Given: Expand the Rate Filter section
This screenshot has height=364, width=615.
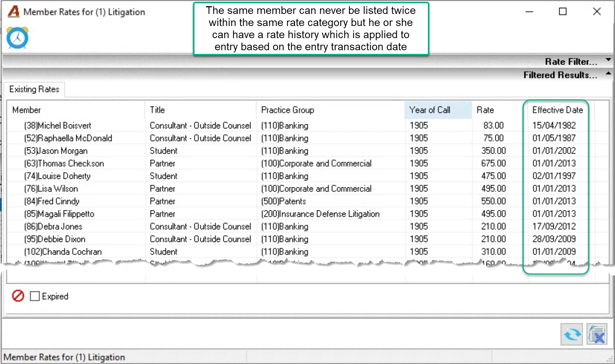Looking at the screenshot, I should (x=578, y=61).
